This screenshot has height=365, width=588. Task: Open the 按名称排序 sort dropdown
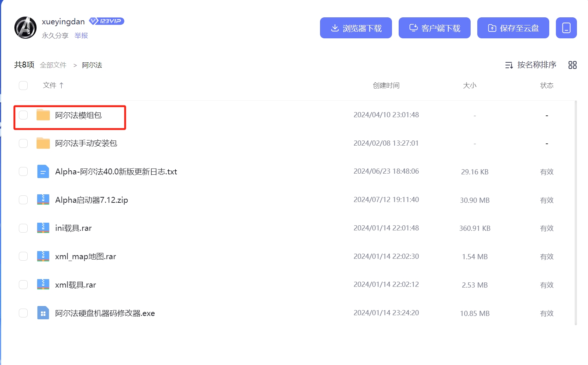(531, 65)
